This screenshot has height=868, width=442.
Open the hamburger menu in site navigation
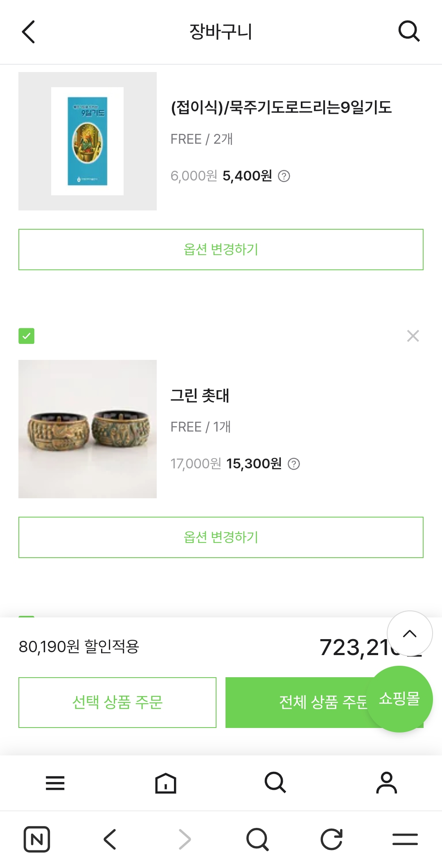click(55, 783)
